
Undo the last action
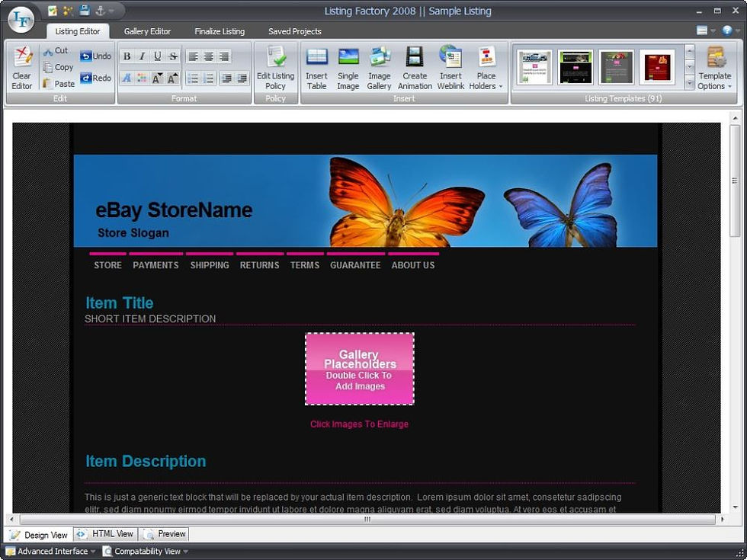click(95, 56)
